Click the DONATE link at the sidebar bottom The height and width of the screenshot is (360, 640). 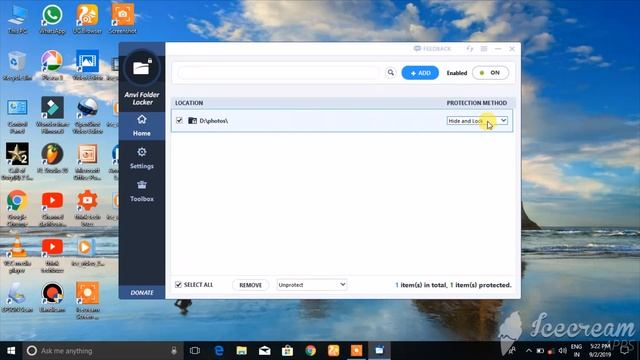[x=142, y=293]
